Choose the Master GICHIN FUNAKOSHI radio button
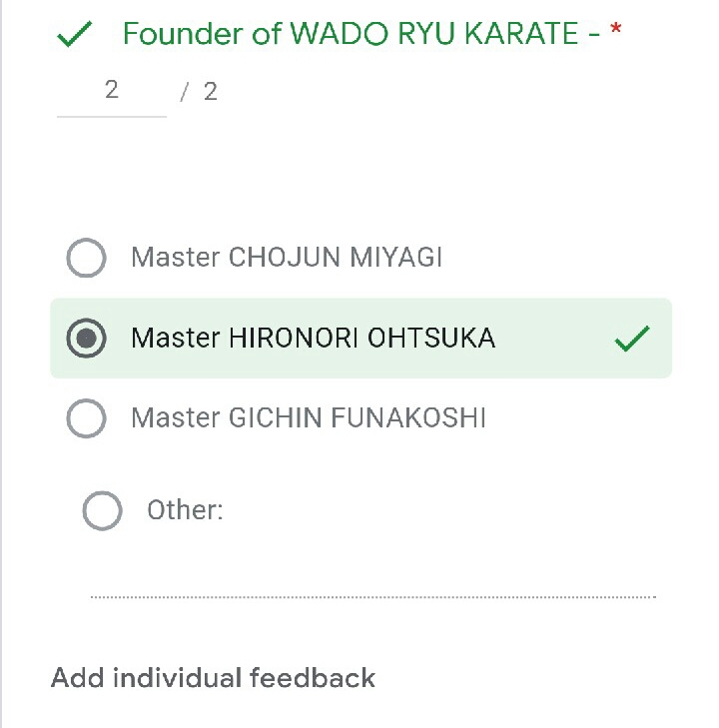The image size is (719, 728). click(86, 418)
